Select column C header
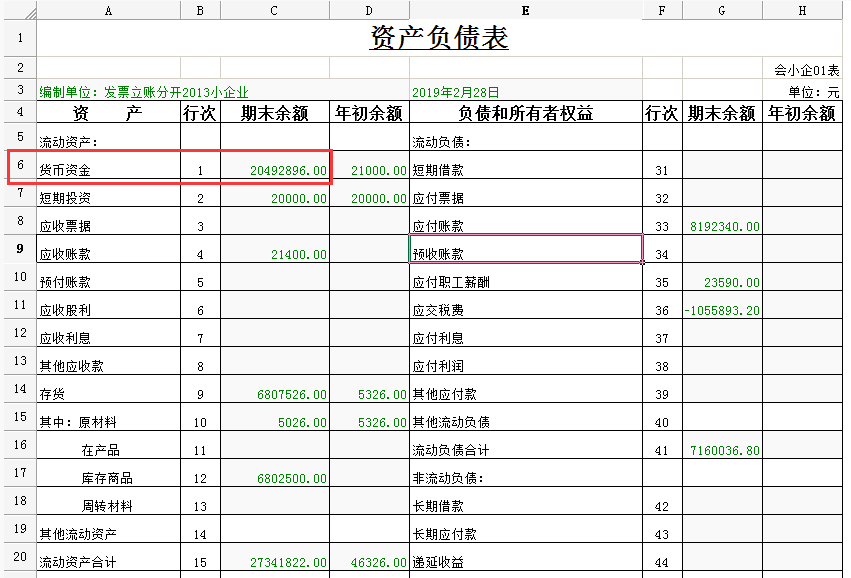This screenshot has height=578, width=851. tap(275, 10)
